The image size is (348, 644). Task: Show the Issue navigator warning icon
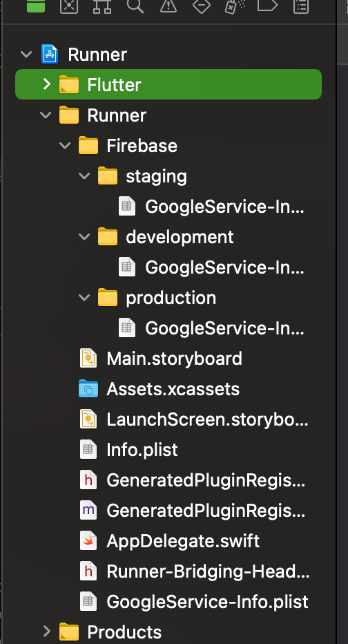click(168, 6)
